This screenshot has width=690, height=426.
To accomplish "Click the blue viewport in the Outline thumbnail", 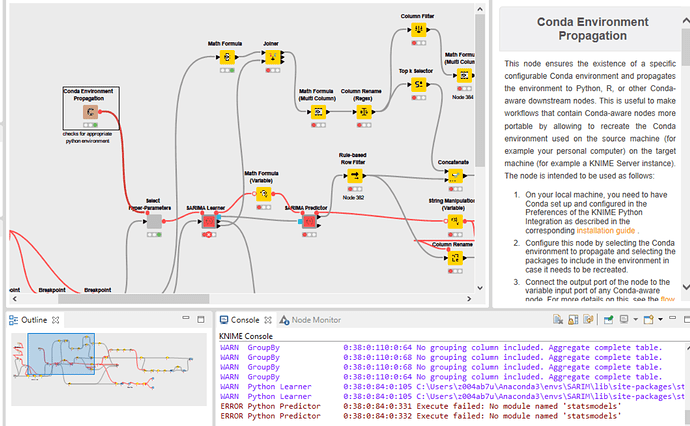I will tap(61, 354).
